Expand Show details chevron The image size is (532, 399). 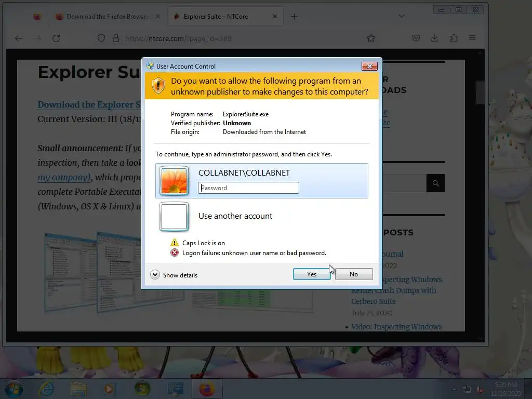click(155, 275)
